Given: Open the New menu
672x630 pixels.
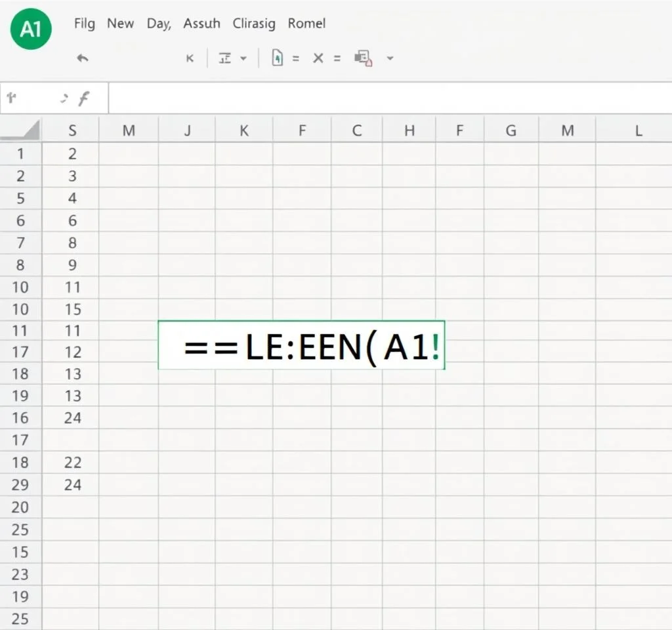Looking at the screenshot, I should point(121,24).
